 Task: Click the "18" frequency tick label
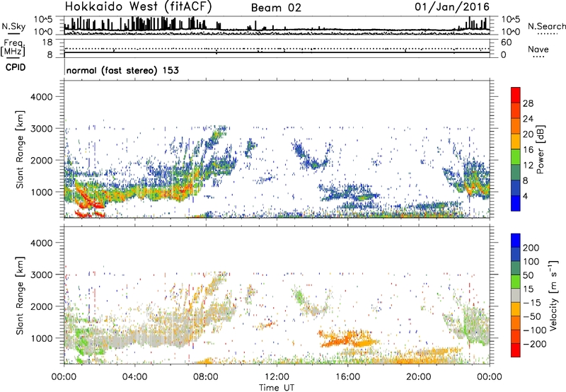[47, 42]
